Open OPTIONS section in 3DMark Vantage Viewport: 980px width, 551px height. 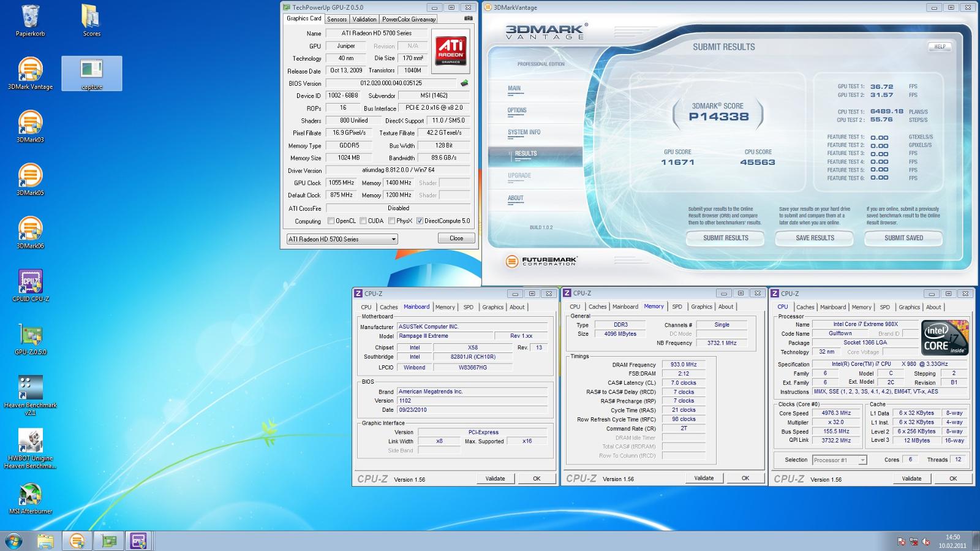(517, 111)
